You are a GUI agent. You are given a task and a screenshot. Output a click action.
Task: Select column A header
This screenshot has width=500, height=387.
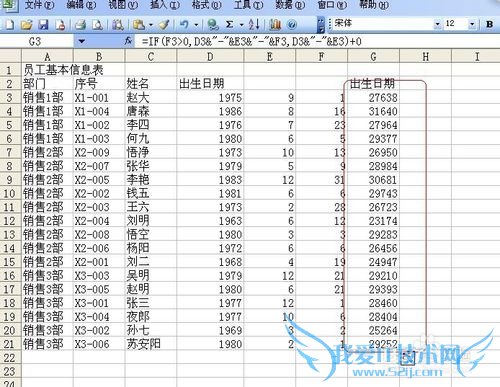click(x=47, y=56)
